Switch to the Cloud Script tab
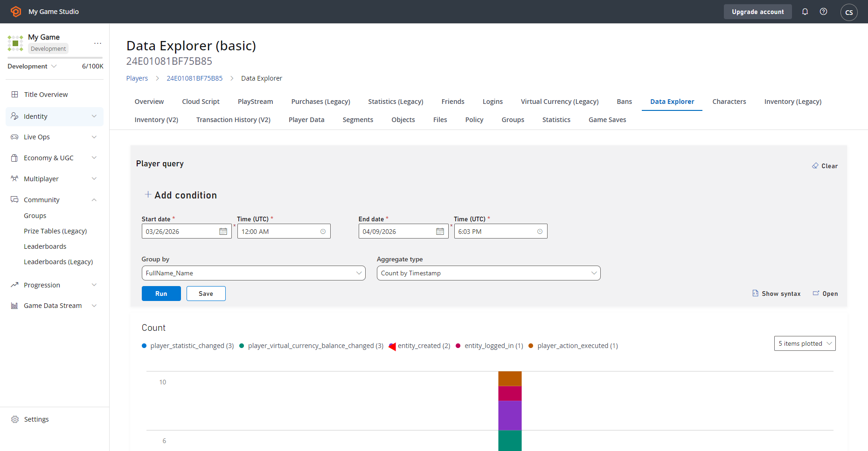 point(201,102)
